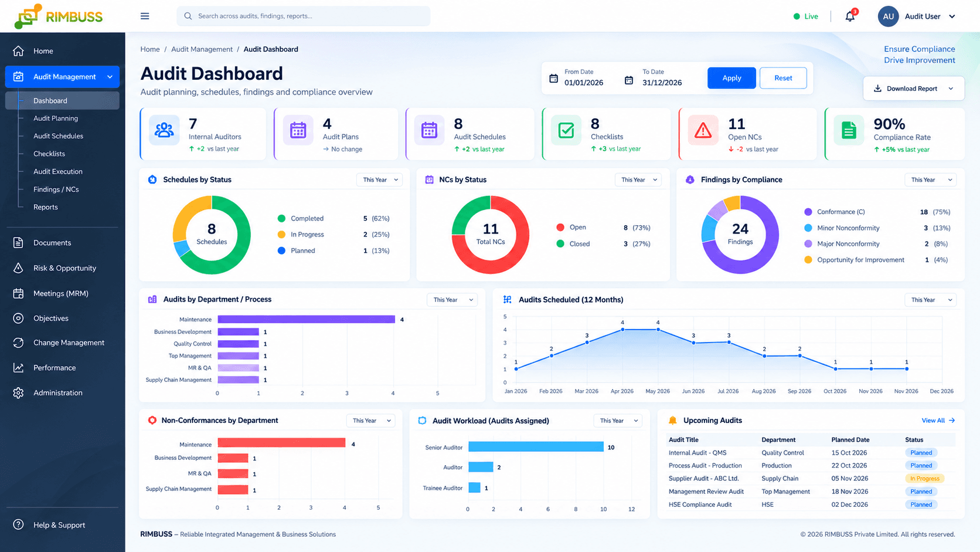980x552 pixels.
Task: Click the Meetings (MRM) calendar icon
Action: coord(19,293)
